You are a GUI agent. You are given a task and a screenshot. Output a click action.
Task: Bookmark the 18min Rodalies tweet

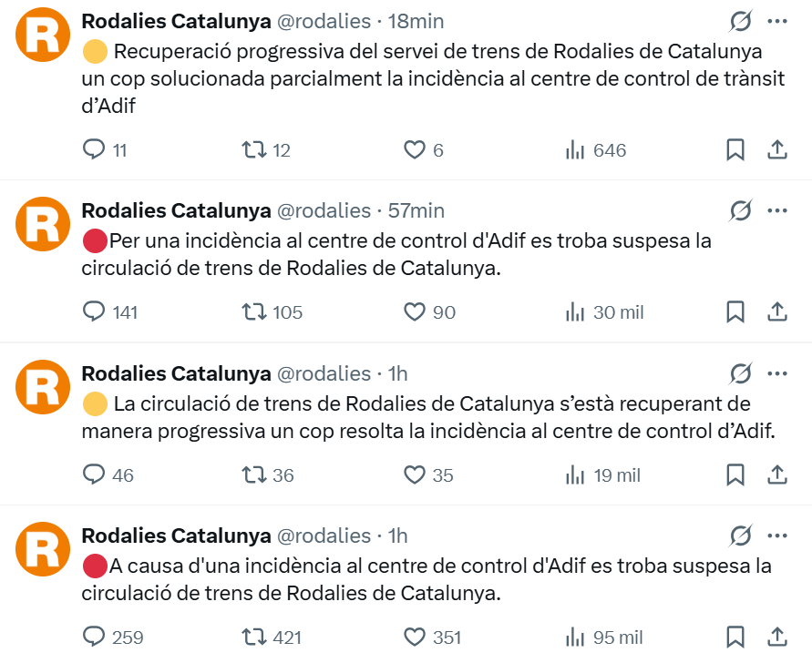coord(735,149)
